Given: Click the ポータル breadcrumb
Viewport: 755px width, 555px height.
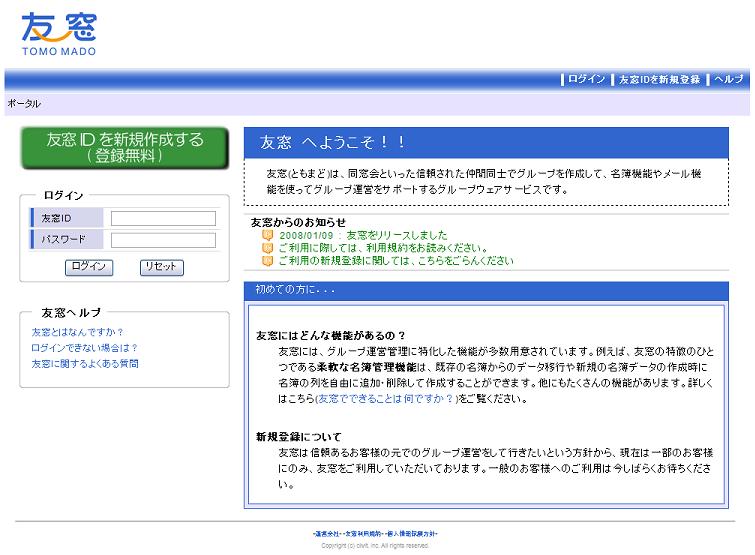Looking at the screenshot, I should (24, 103).
